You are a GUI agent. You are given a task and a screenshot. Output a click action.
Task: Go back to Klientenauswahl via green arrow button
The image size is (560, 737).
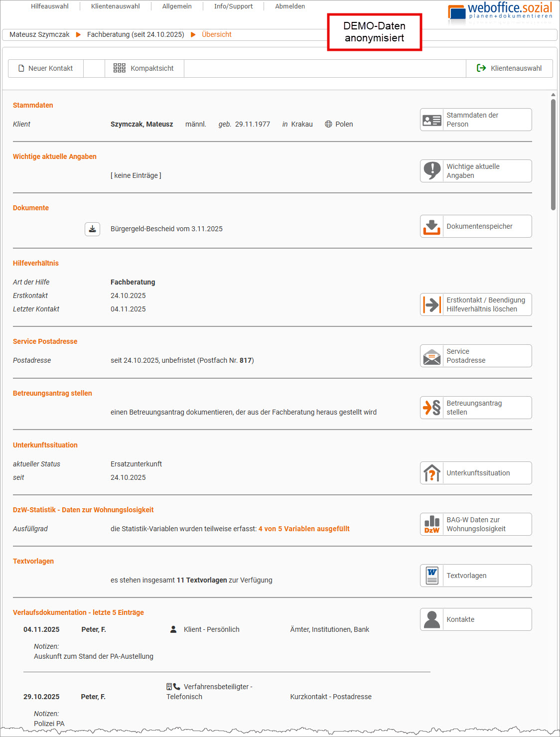pos(509,68)
